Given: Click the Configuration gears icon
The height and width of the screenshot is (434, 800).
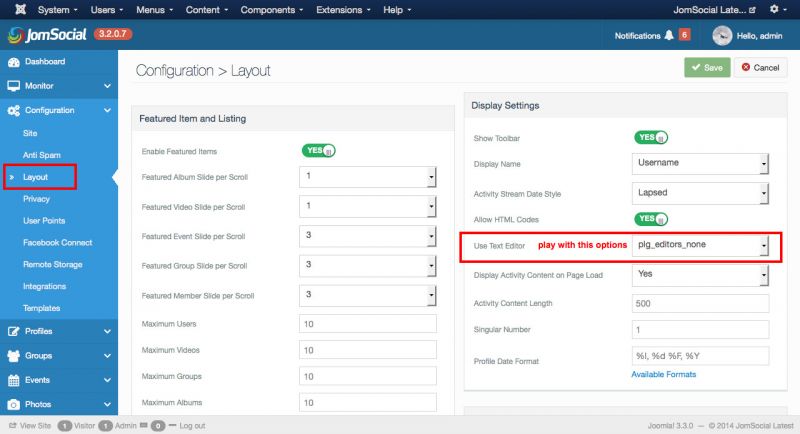Looking at the screenshot, I should [x=14, y=110].
